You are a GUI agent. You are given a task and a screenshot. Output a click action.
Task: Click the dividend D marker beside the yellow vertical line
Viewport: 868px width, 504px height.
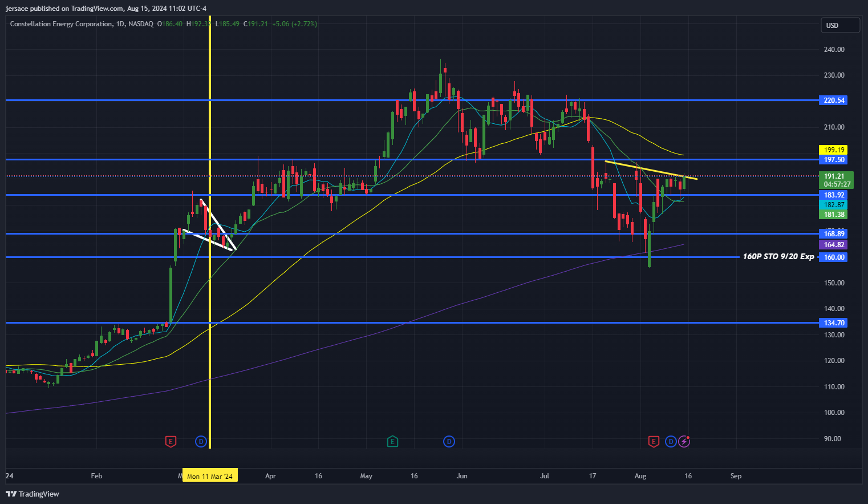[201, 441]
